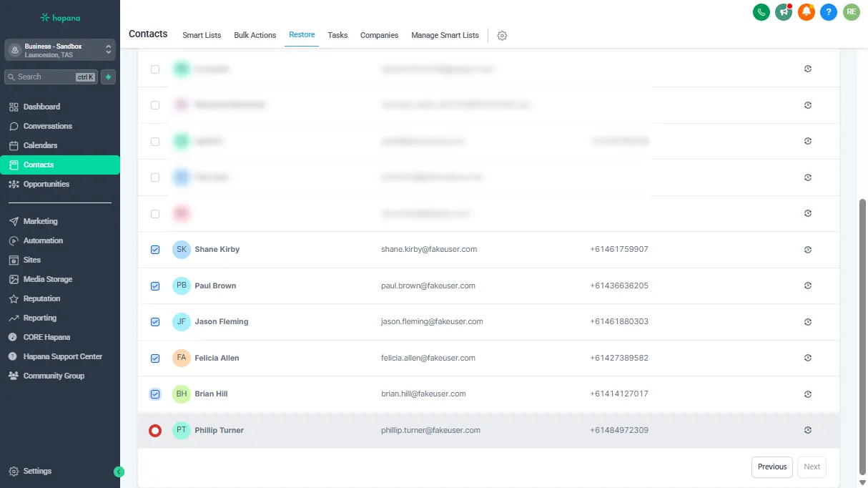The height and width of the screenshot is (488, 868).
Task: Open the RE user profile menu
Action: point(851,11)
